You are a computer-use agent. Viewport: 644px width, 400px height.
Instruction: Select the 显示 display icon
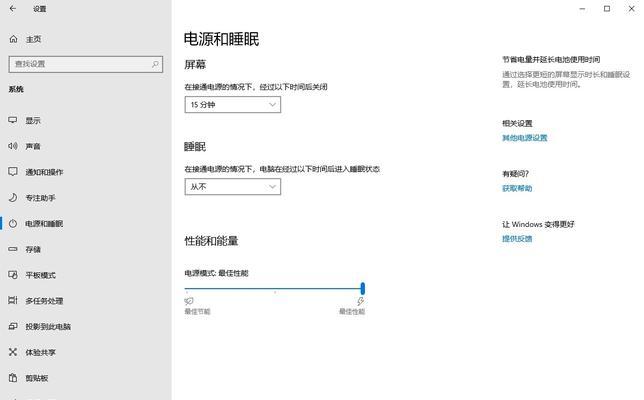13,120
